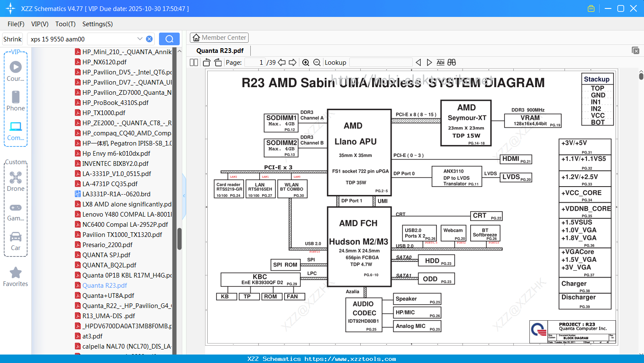Click the binoculars search icon
Screen dimensions: 644x363
coord(452,63)
